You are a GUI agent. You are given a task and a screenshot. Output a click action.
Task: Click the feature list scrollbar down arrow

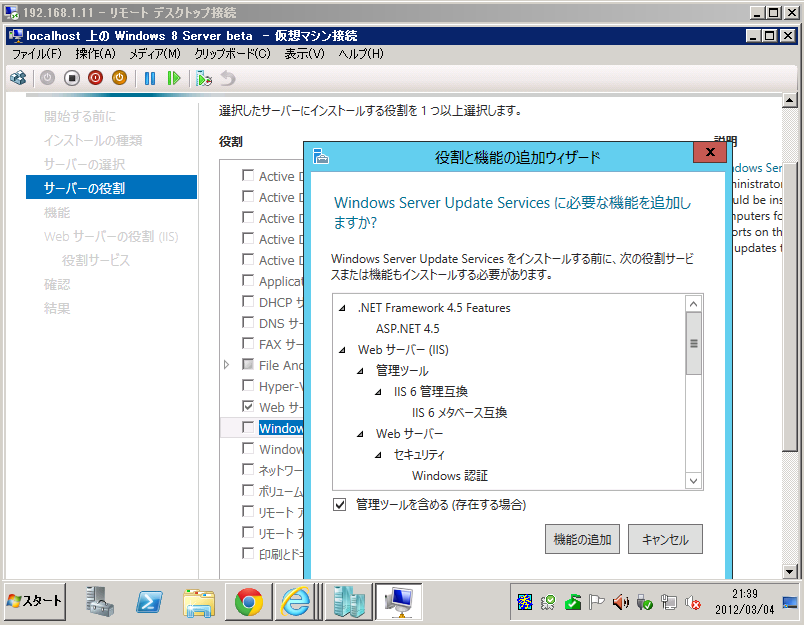click(694, 481)
